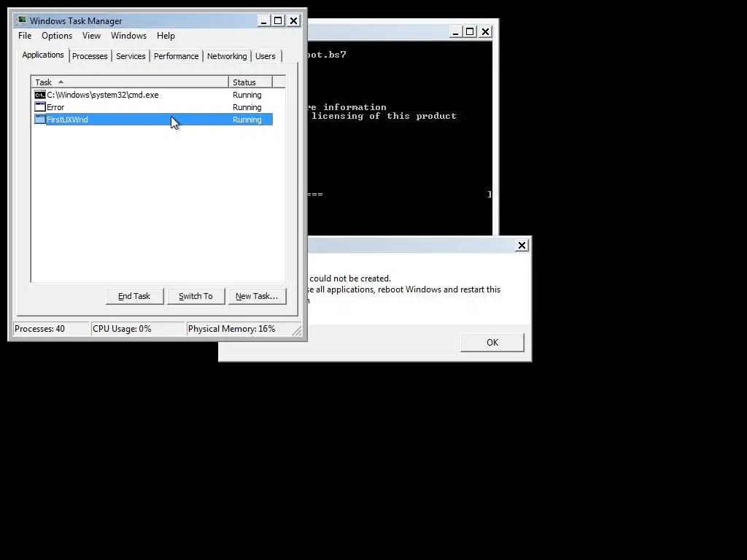747x560 pixels.
Task: Click the Physical Memory: 16% status entry
Action: tap(239, 329)
